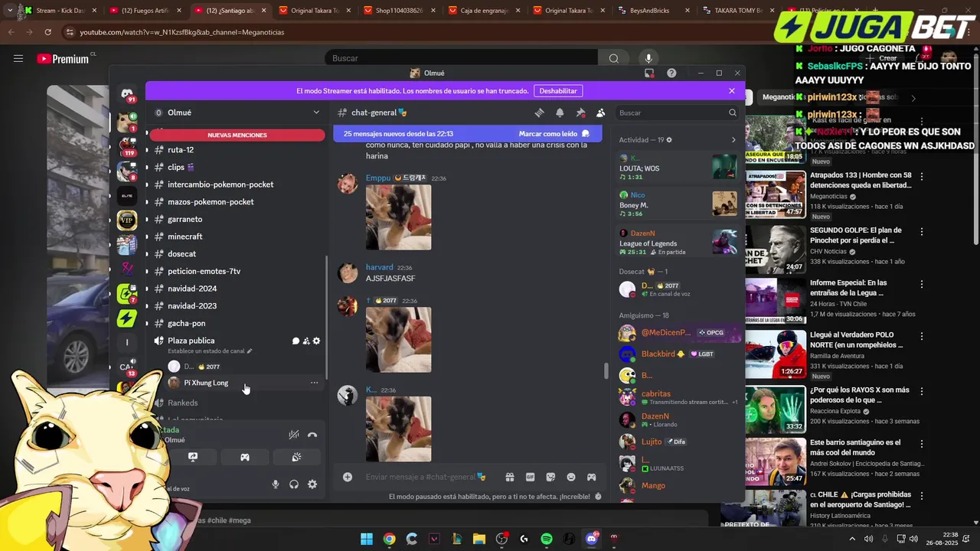This screenshot has width=980, height=551.
Task: Disconnect from the voice call
Action: tap(312, 435)
